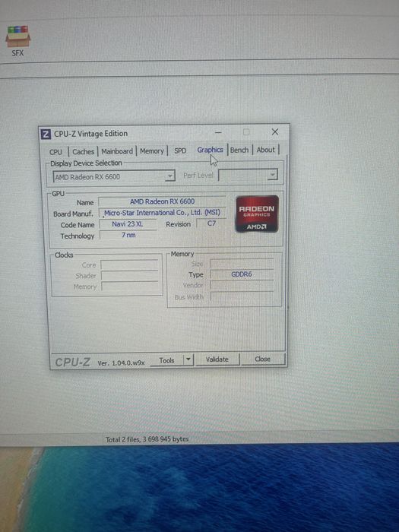Click the Technology field 7 nm
Image resolution: width=399 pixels, height=532 pixels.
pyautogui.click(x=128, y=235)
